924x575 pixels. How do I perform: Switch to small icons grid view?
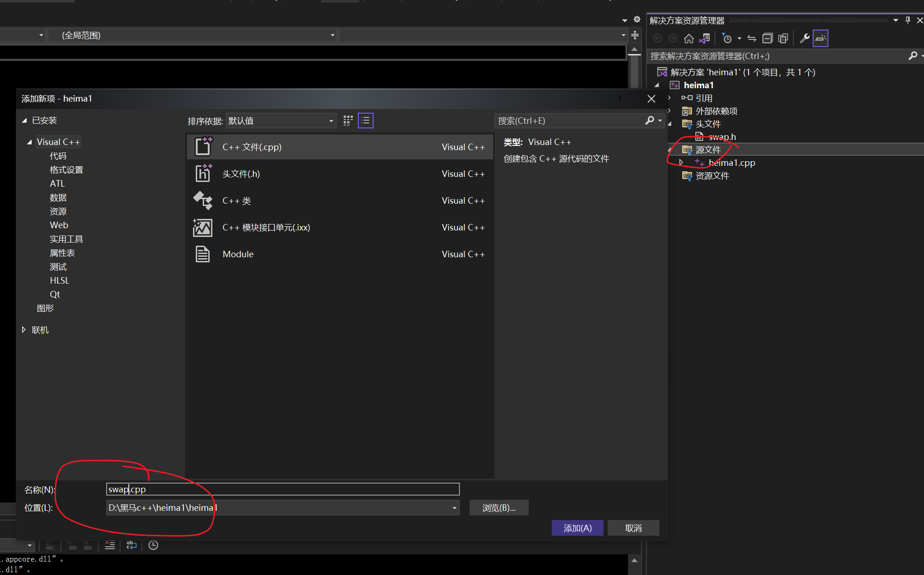(348, 121)
